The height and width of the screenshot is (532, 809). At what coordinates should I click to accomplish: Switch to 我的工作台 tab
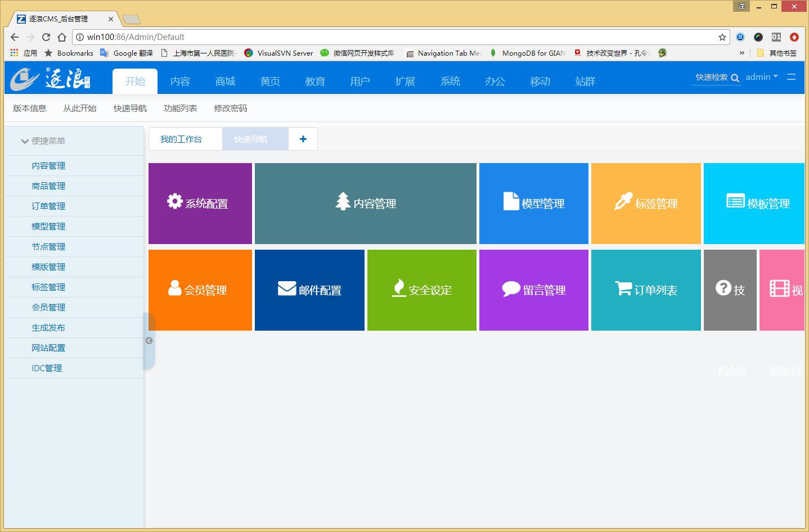point(186,139)
